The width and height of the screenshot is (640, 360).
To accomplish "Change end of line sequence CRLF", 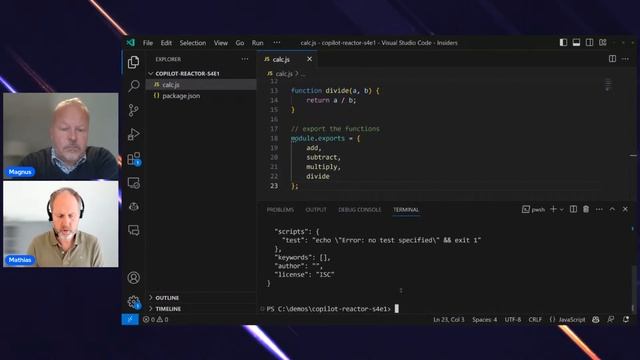I will 535,320.
